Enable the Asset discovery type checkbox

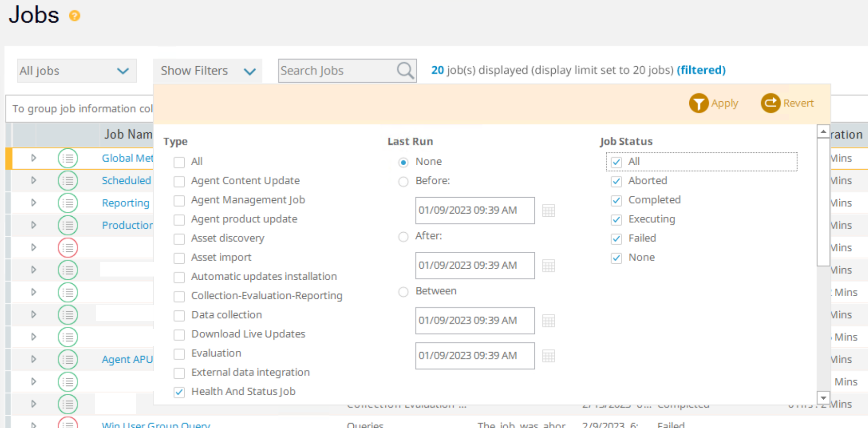click(x=179, y=239)
